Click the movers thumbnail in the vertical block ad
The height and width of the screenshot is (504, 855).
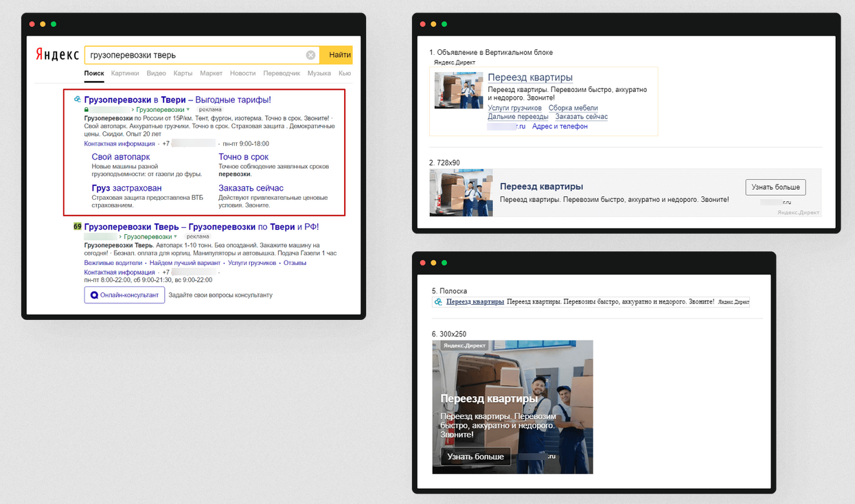[x=459, y=91]
